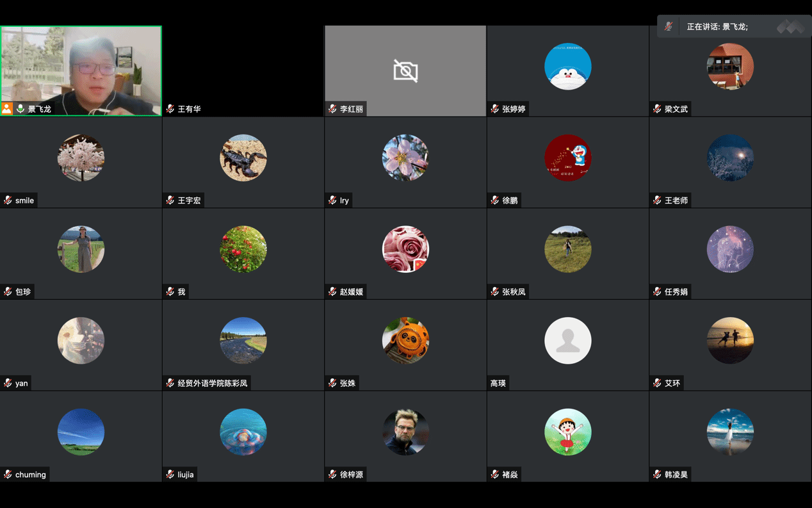Click the pink roses avatar of 赵媛媛
The height and width of the screenshot is (508, 812).
[x=405, y=249]
